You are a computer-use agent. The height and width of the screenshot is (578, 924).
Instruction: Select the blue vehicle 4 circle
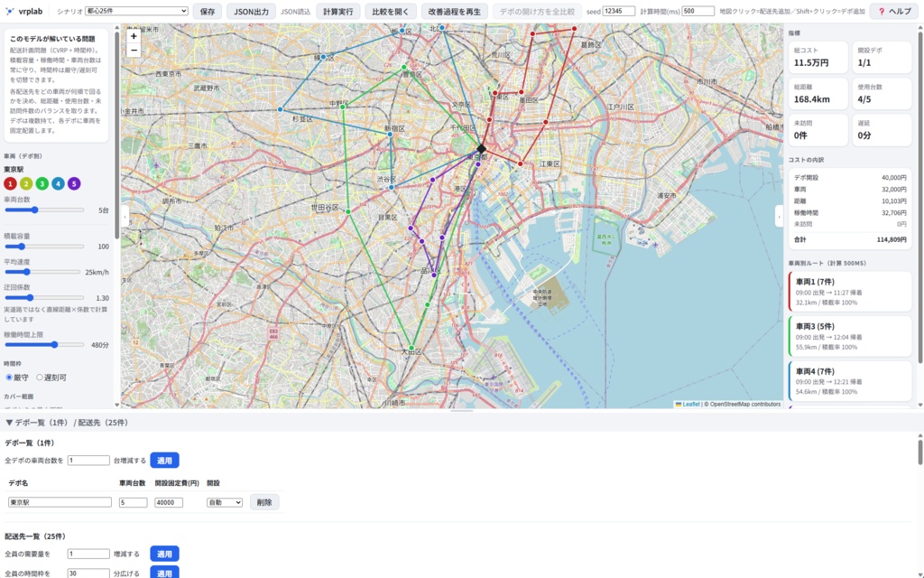(x=58, y=184)
